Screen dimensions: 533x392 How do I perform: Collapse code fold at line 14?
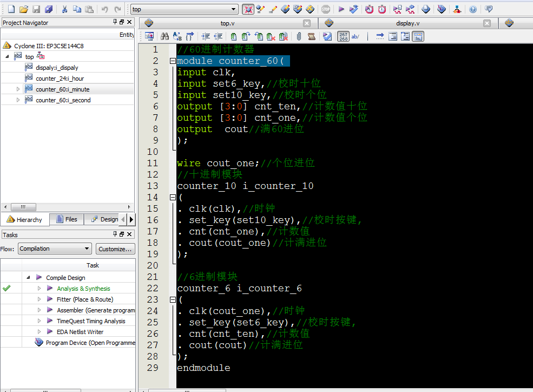[173, 197]
